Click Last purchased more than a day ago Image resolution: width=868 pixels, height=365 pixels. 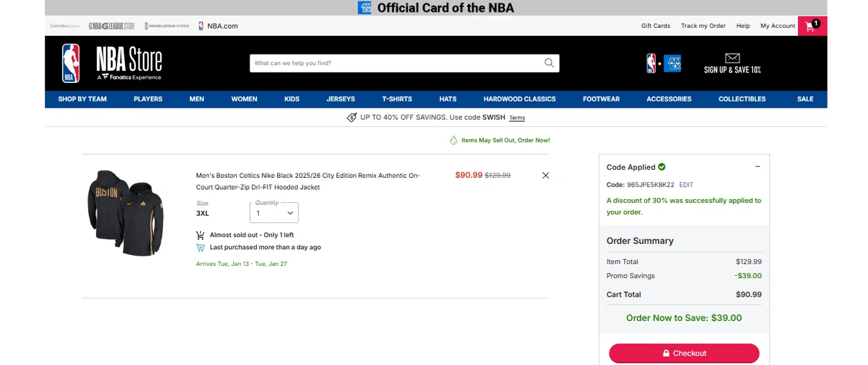click(265, 247)
